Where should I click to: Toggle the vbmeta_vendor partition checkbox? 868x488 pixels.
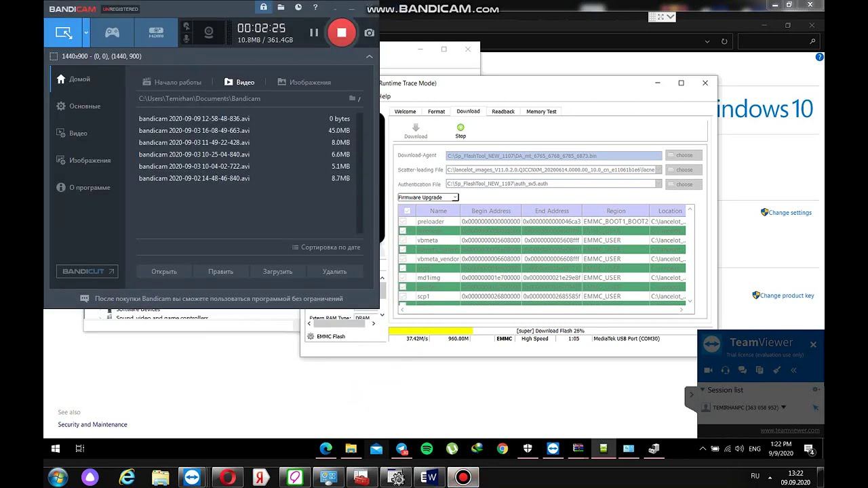403,259
